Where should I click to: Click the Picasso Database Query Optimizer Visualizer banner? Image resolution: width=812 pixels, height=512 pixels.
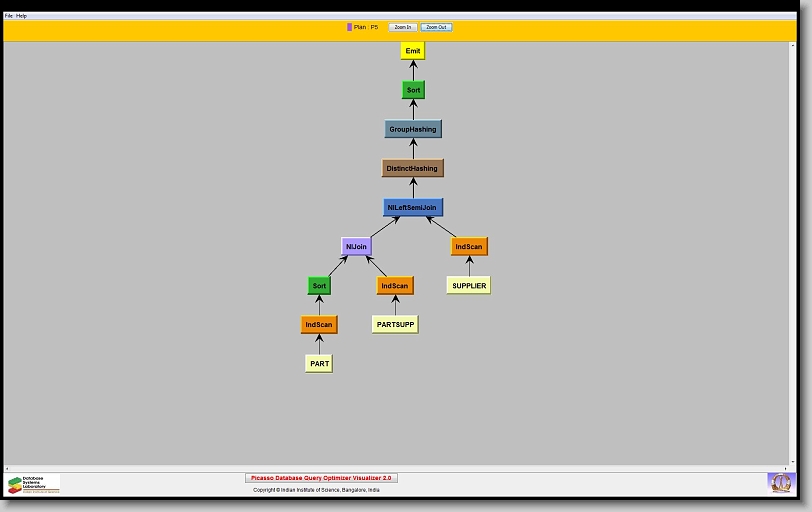click(321, 478)
